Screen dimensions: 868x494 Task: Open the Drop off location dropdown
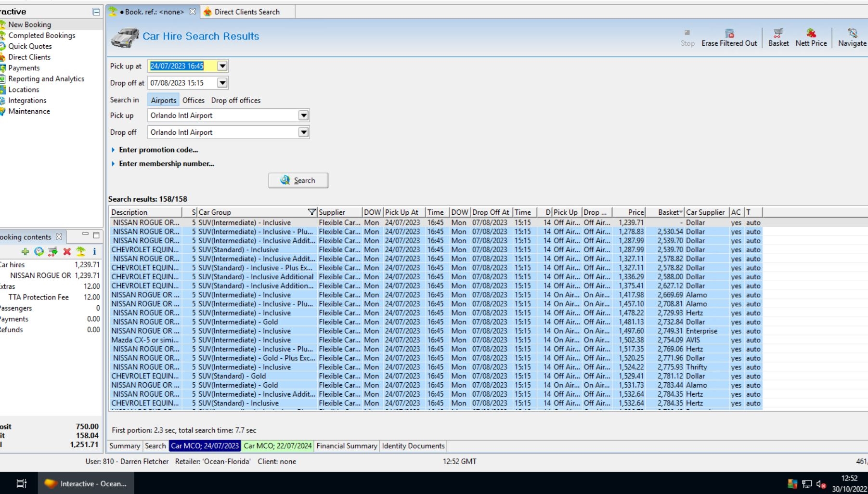[x=303, y=132]
